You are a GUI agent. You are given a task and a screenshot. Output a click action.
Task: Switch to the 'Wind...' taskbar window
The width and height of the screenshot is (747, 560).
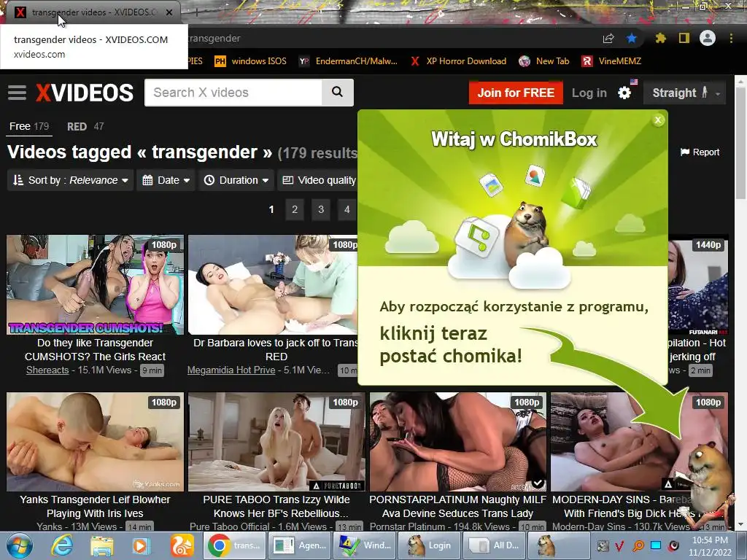[x=364, y=545]
